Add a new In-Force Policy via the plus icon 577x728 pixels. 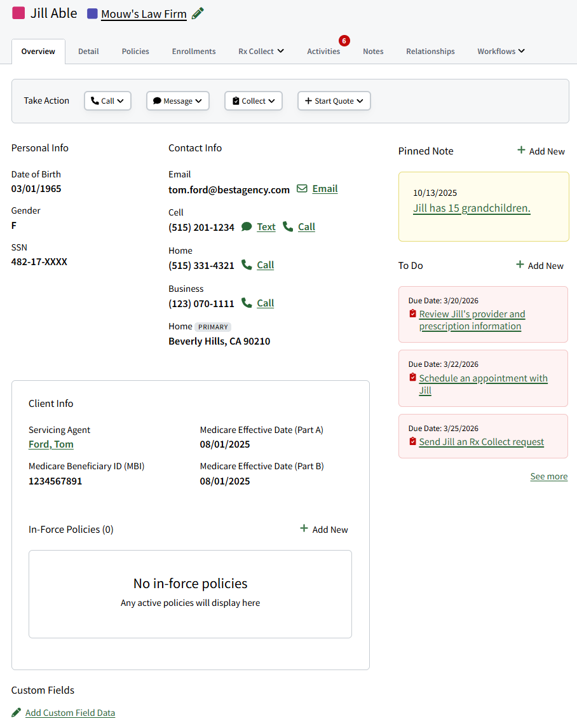[304, 528]
